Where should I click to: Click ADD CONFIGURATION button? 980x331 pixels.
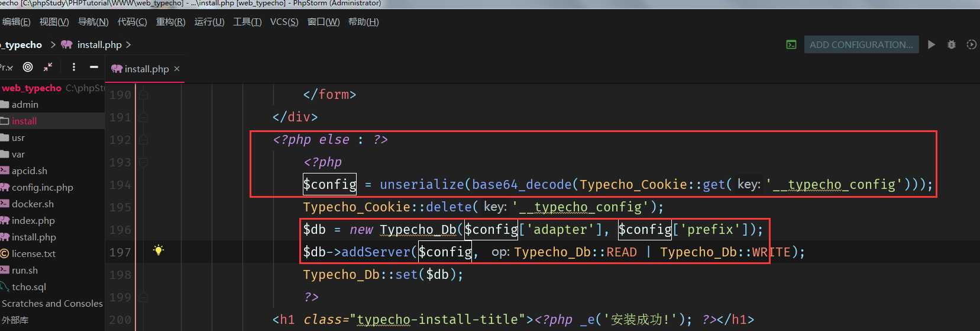pos(861,44)
